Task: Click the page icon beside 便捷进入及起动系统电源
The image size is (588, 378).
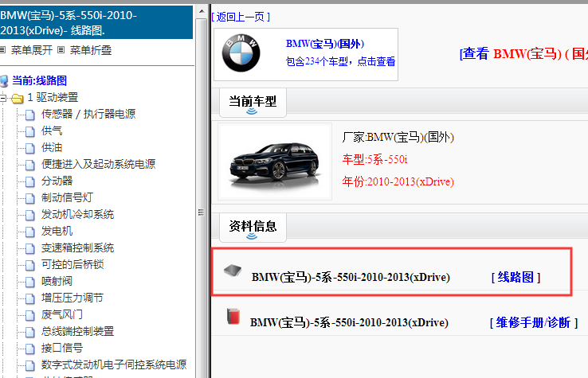Action: [30, 165]
